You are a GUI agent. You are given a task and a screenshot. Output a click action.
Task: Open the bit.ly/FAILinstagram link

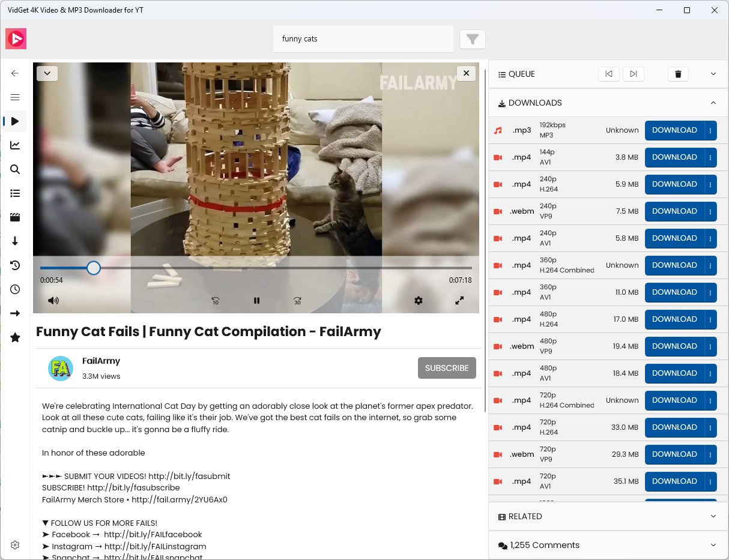click(x=155, y=546)
